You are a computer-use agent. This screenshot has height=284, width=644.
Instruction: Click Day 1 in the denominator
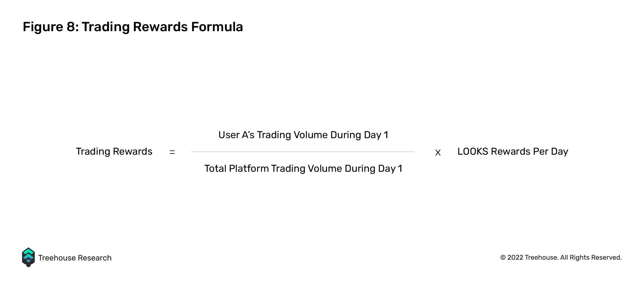pos(390,169)
